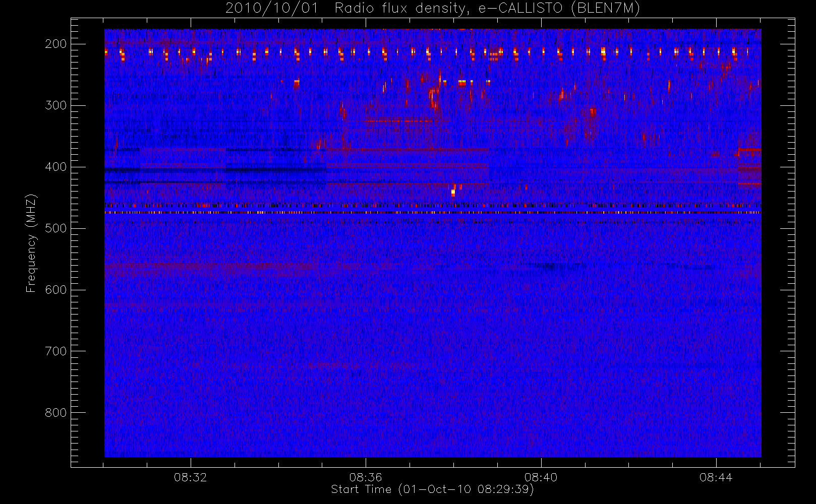This screenshot has height=504, width=816.
Task: Click the 08:32 time axis label
Action: coord(191,477)
